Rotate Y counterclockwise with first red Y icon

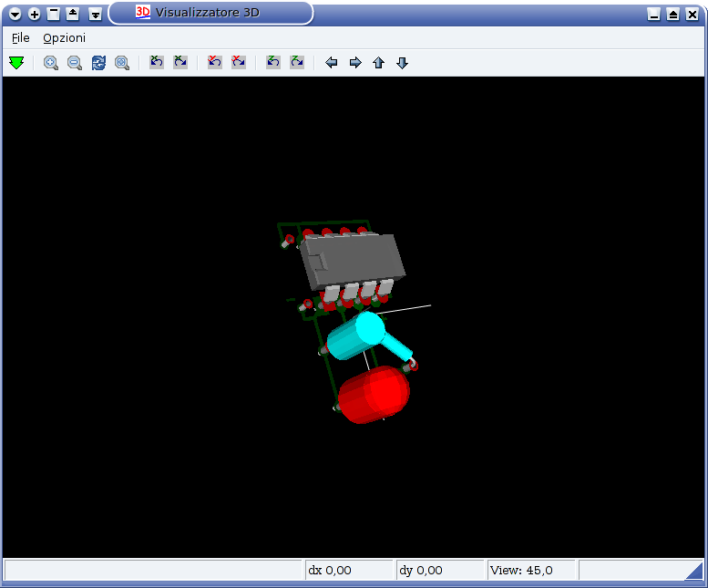(x=215, y=61)
